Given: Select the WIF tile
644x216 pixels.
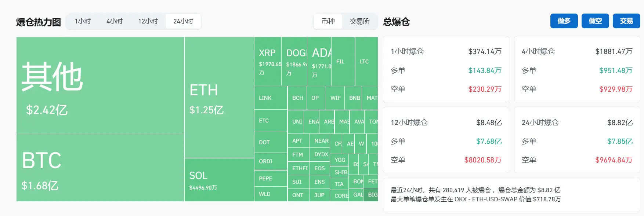Looking at the screenshot, I should pos(335,98).
